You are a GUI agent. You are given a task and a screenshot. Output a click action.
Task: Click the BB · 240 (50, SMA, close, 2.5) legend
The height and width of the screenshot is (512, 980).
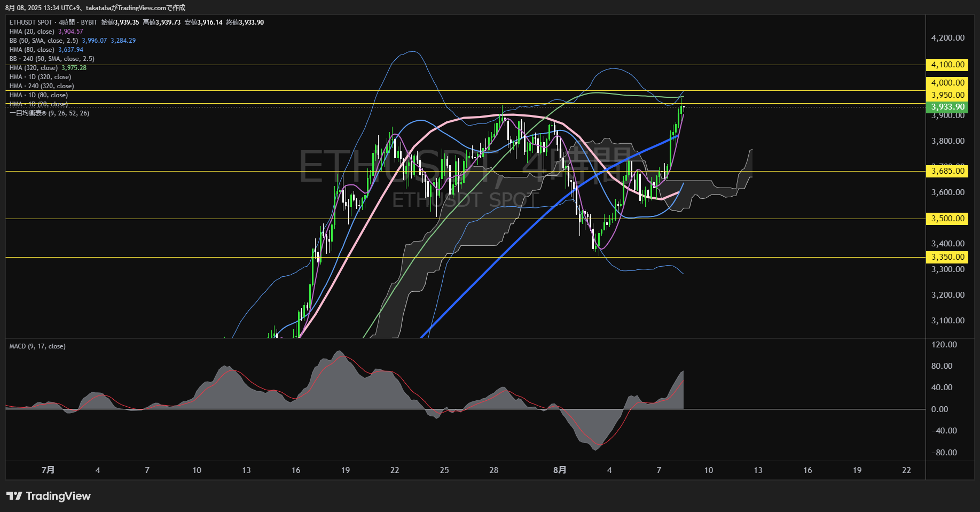point(52,59)
